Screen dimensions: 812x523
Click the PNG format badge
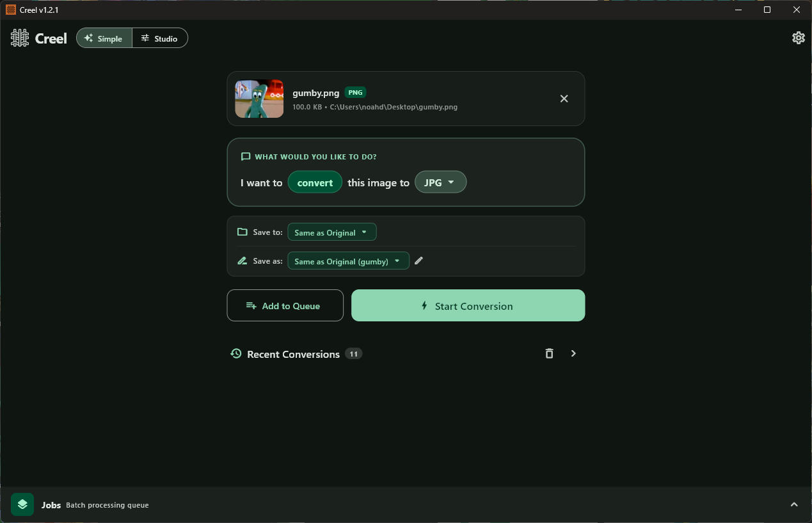point(355,92)
